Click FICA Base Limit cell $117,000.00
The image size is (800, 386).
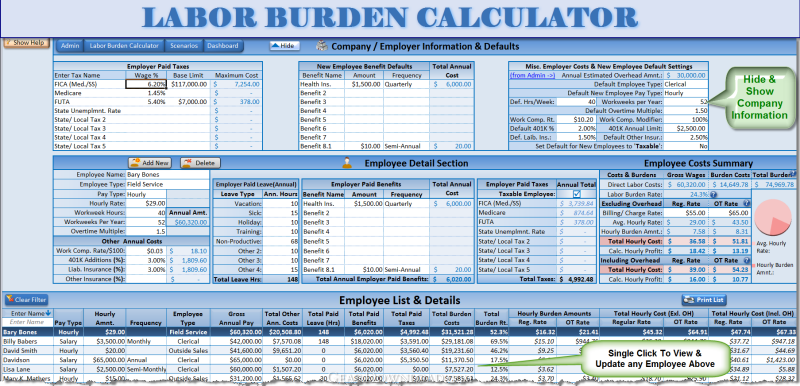click(189, 84)
